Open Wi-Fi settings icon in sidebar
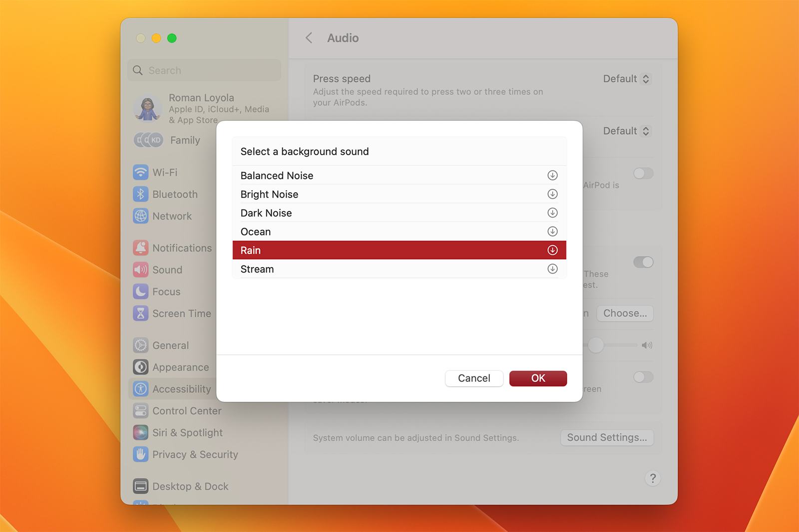The width and height of the screenshot is (799, 532). (141, 172)
